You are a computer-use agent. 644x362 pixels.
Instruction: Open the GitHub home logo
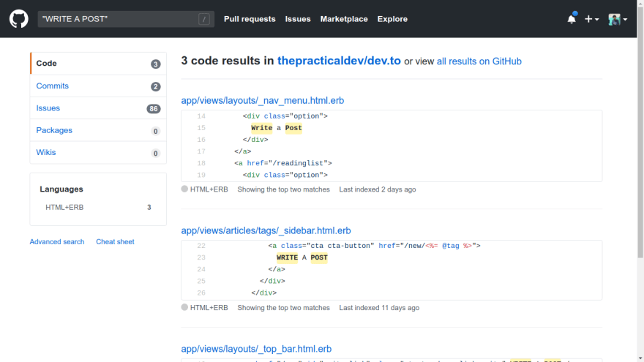(x=19, y=19)
